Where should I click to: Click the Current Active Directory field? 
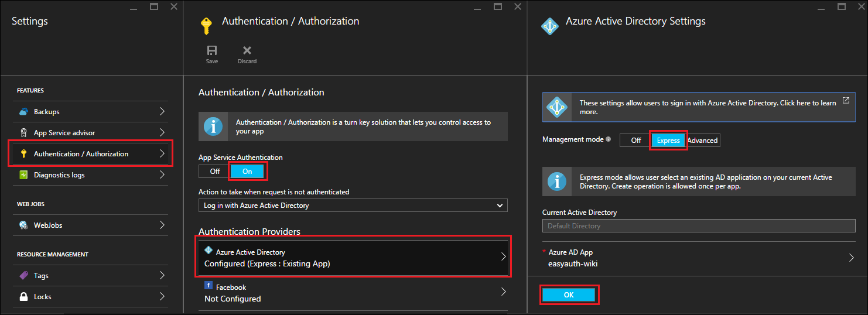pos(698,226)
